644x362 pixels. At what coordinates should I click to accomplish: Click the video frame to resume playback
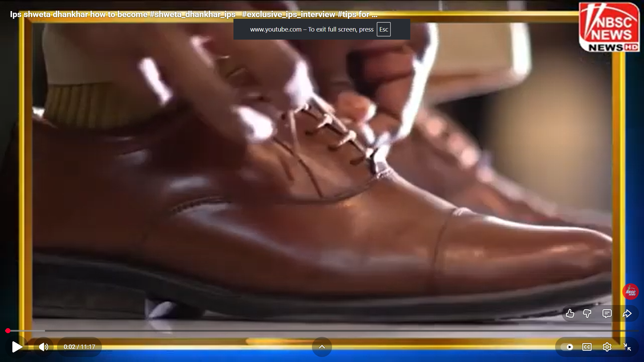(x=322, y=181)
